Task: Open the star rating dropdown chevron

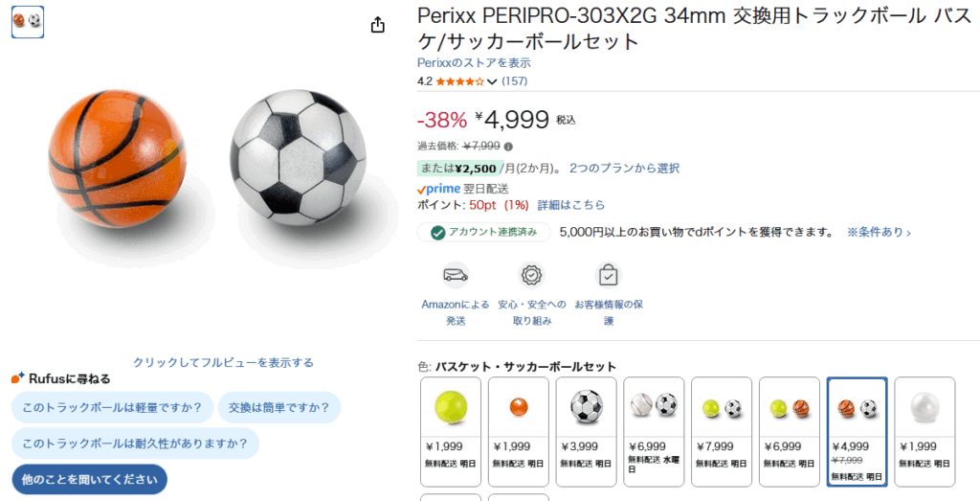Action: (x=493, y=82)
